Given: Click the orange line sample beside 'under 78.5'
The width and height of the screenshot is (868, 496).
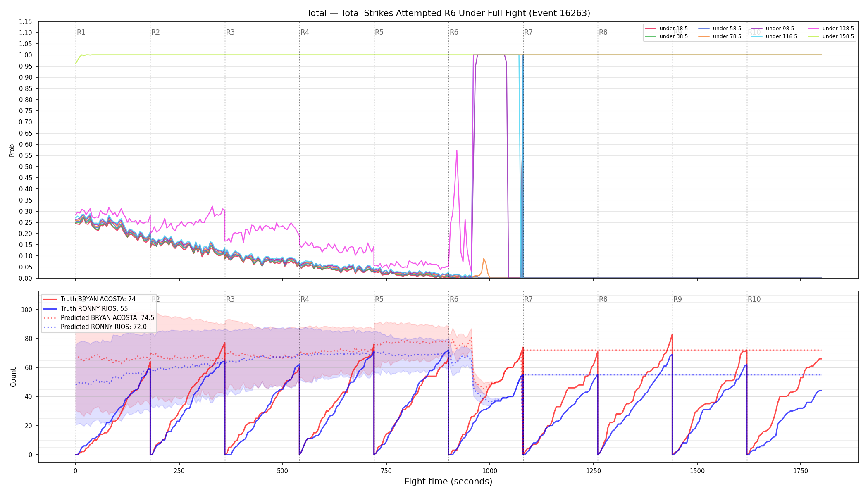Looking at the screenshot, I should coord(703,36).
